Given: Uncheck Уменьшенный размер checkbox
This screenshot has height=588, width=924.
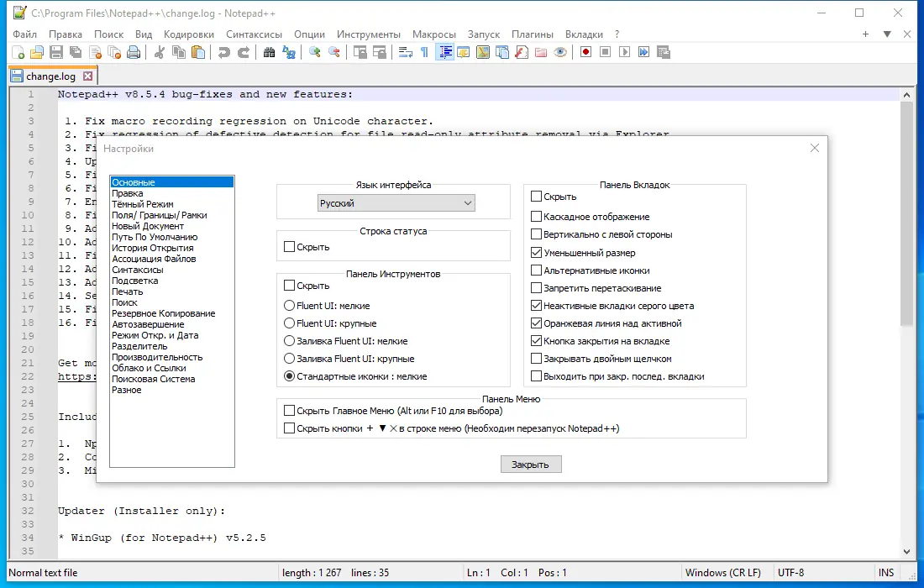Looking at the screenshot, I should 536,253.
